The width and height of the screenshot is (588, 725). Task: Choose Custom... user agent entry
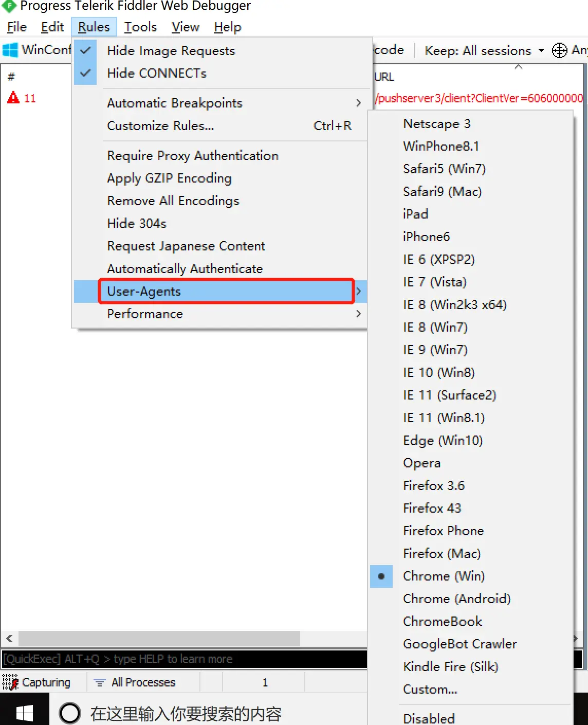(470, 689)
